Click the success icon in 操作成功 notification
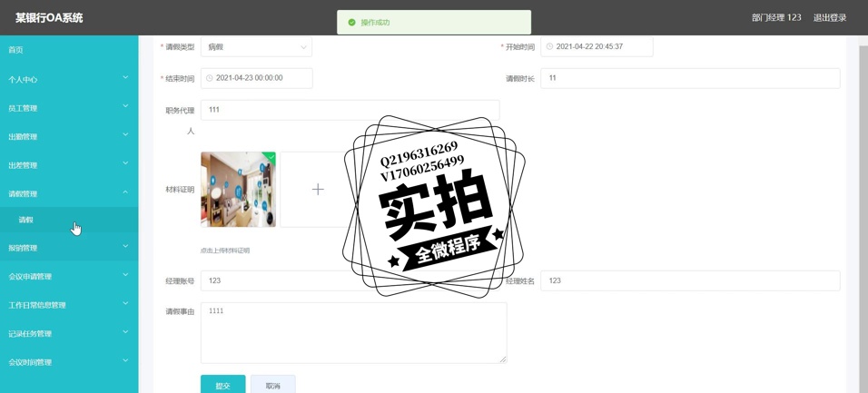 coord(351,23)
